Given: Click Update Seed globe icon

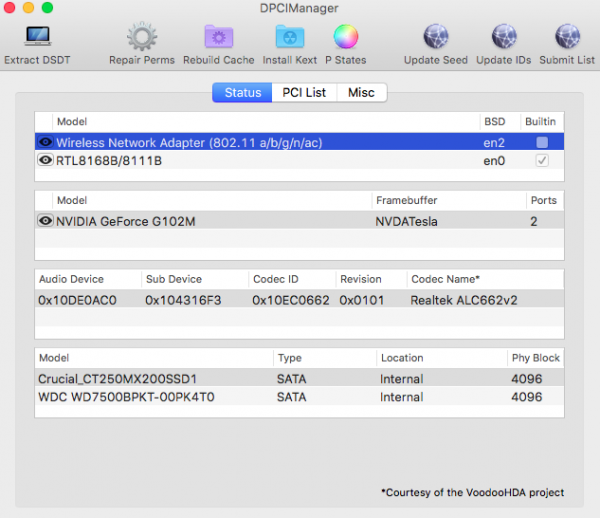Looking at the screenshot, I should pyautogui.click(x=436, y=36).
